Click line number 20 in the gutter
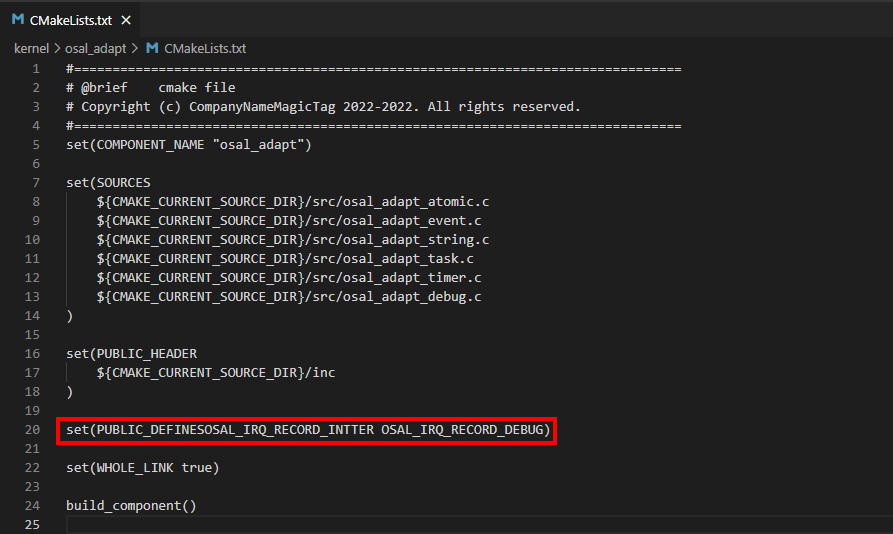This screenshot has height=534, width=893. [x=32, y=430]
